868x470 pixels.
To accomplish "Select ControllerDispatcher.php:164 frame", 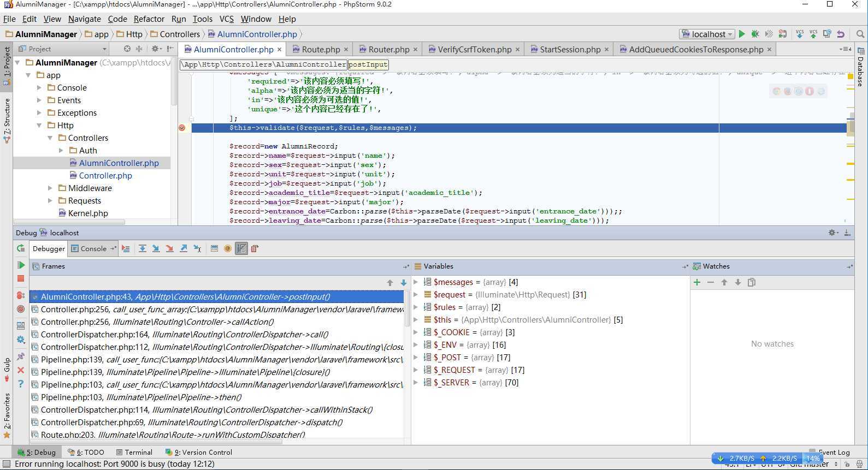I will point(217,335).
